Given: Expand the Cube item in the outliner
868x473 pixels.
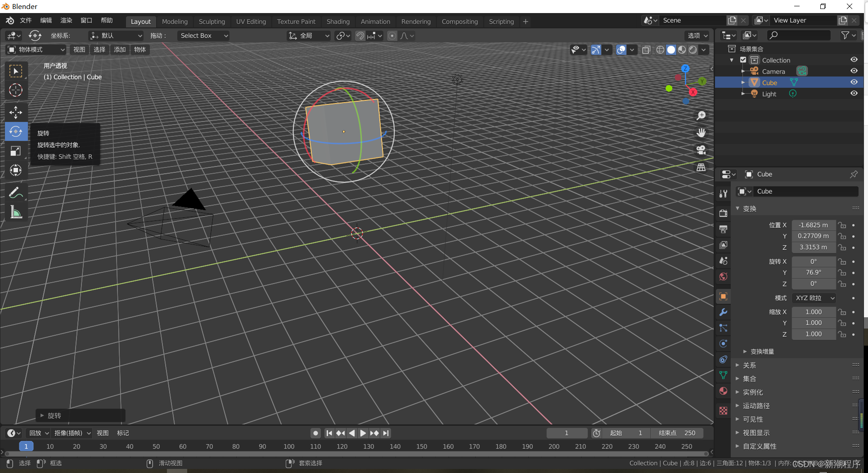Looking at the screenshot, I should 743,83.
